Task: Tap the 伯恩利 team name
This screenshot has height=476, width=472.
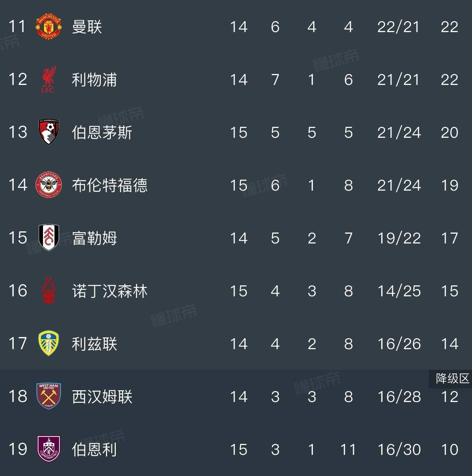Action: tap(94, 449)
